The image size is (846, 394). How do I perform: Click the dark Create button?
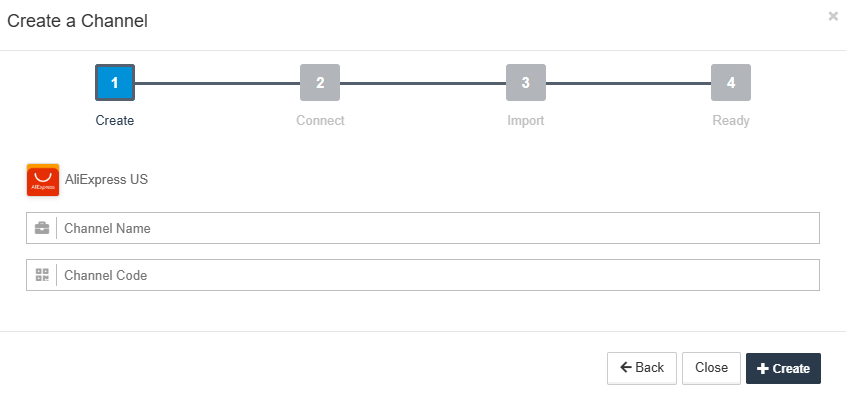pyautogui.click(x=783, y=369)
